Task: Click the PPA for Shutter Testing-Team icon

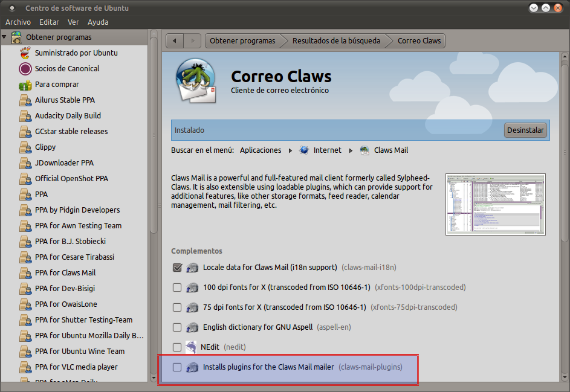Action: tap(25, 320)
